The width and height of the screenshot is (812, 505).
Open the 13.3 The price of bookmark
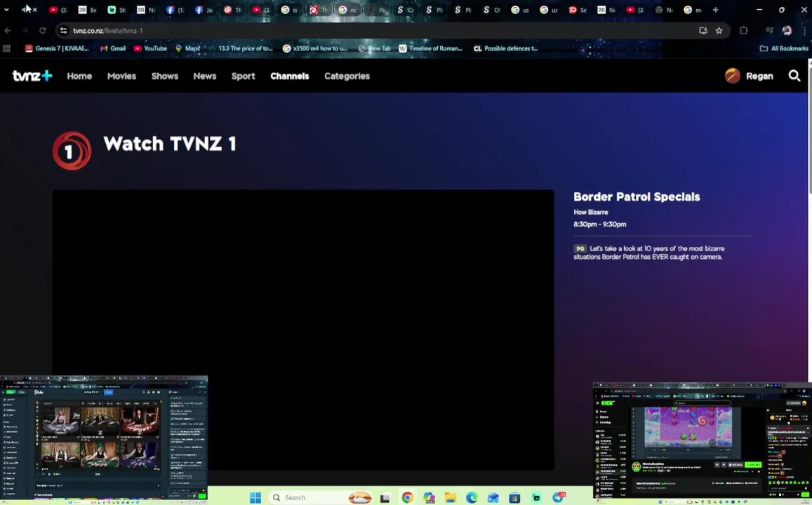coord(241,48)
